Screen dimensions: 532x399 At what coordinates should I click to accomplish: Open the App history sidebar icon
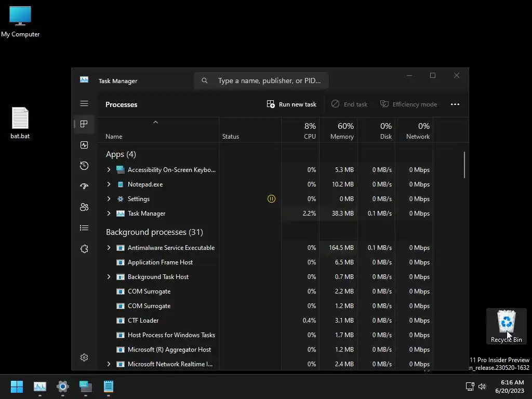click(x=84, y=166)
